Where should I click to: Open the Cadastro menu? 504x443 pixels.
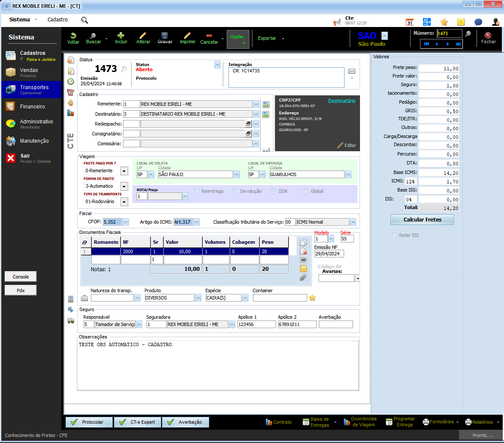click(x=57, y=20)
